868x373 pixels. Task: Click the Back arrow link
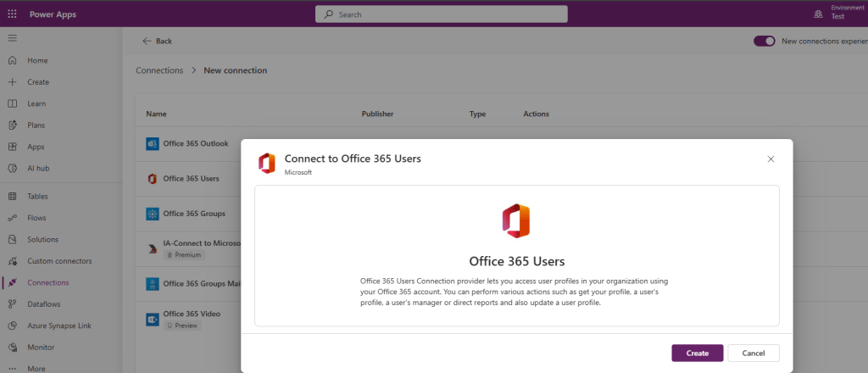tap(157, 41)
